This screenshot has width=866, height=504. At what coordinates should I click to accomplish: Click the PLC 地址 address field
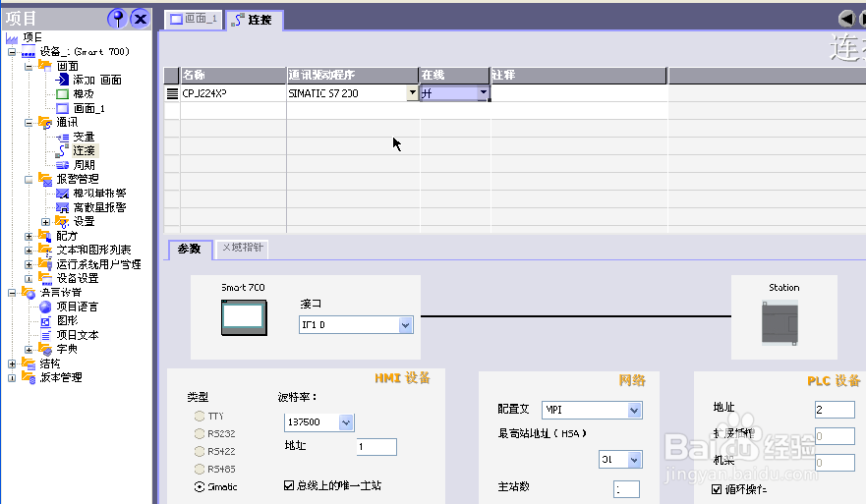coord(835,410)
